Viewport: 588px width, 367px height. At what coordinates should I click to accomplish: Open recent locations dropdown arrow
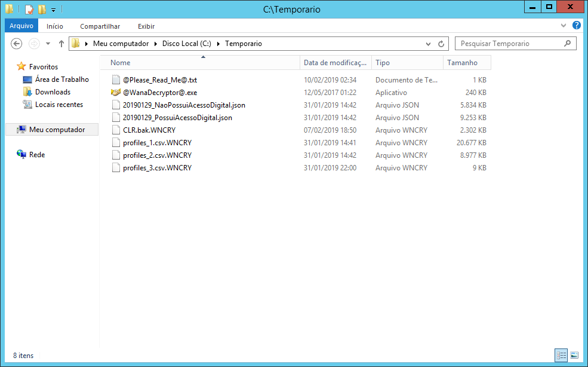click(x=48, y=44)
